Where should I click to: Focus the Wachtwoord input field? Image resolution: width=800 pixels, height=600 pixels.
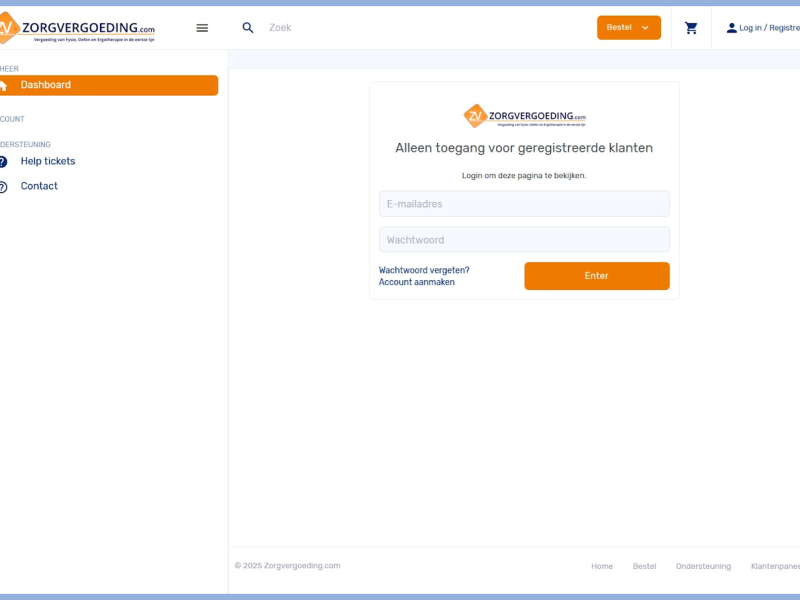pyautogui.click(x=524, y=240)
